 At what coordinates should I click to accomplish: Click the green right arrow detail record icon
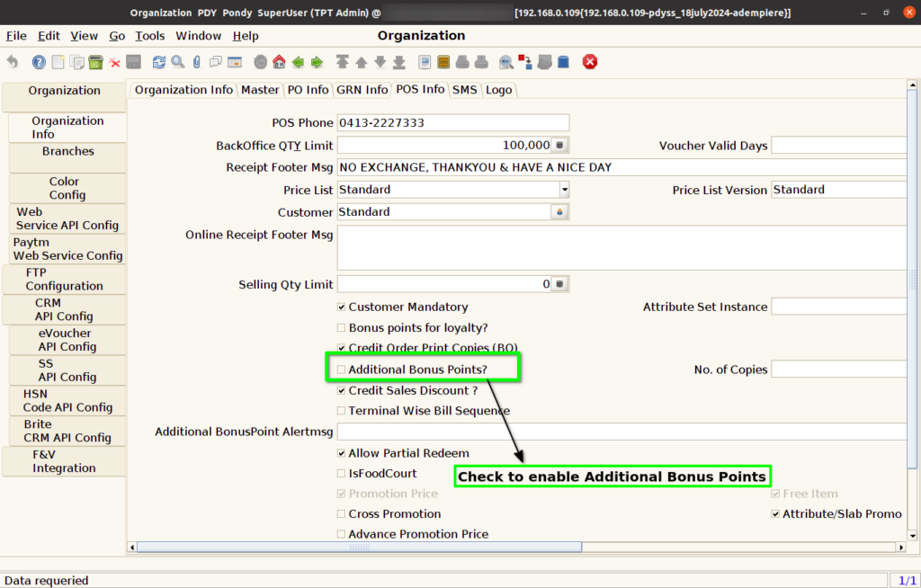click(x=317, y=62)
